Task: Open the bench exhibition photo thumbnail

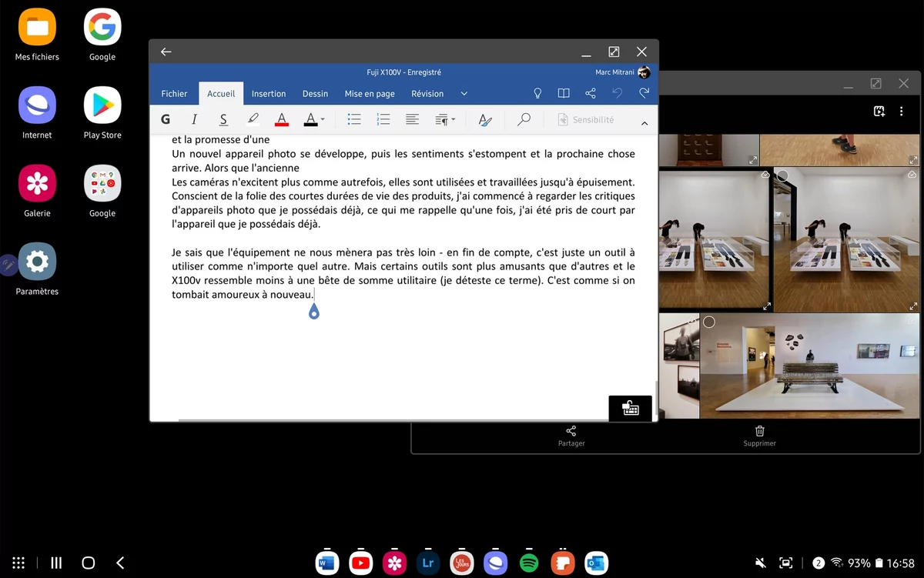Action: click(810, 366)
